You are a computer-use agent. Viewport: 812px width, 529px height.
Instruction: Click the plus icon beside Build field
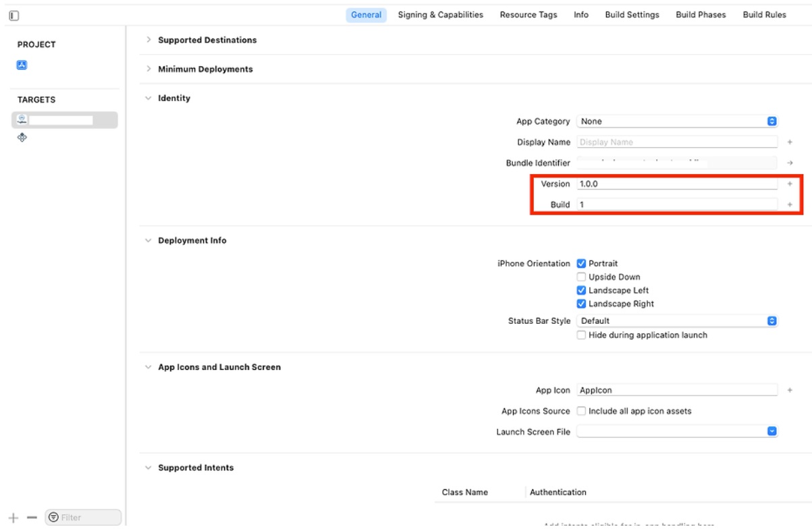click(x=790, y=204)
